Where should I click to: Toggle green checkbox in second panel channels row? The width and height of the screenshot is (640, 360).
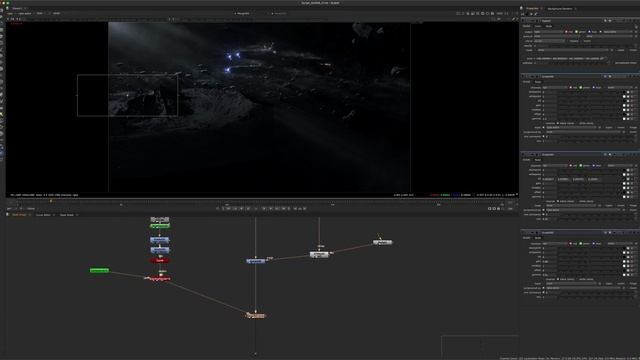click(581, 87)
